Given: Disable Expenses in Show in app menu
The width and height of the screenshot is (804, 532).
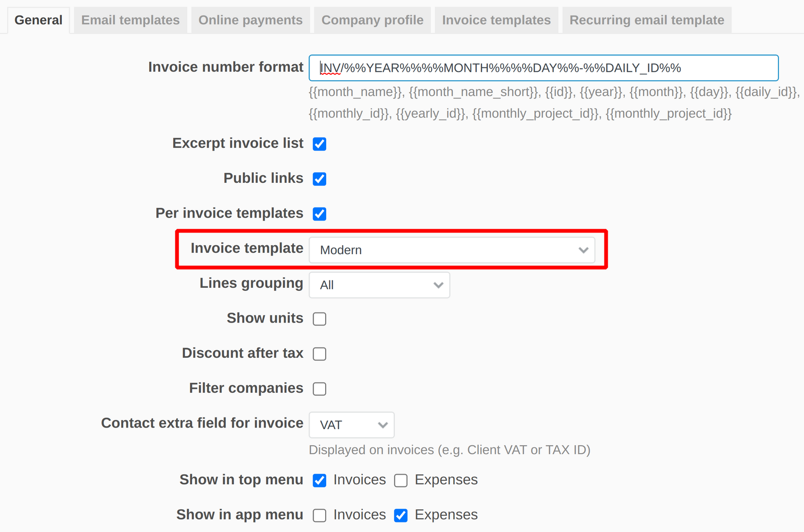Looking at the screenshot, I should (400, 515).
